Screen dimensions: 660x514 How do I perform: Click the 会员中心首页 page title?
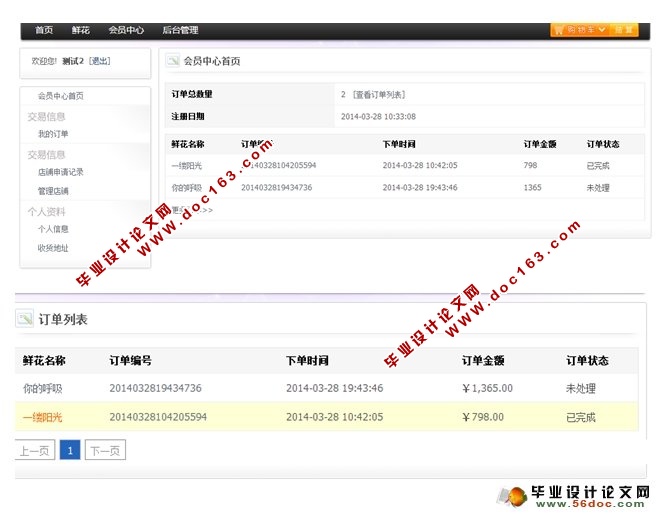tap(212, 61)
